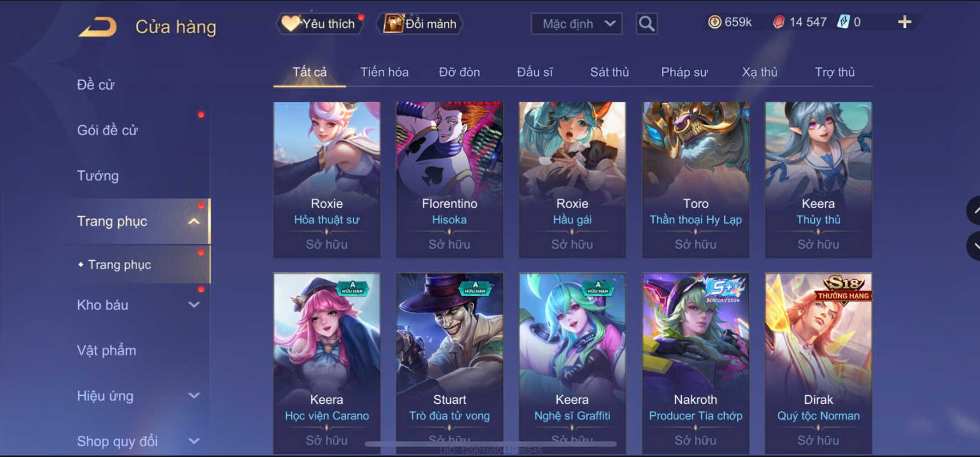Click the horizontal scrollbar at the bottom

coord(490,444)
